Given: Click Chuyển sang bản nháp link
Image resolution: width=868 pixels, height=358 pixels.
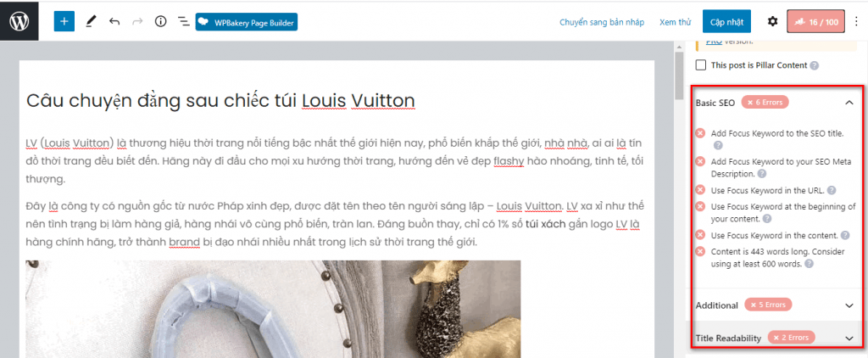Looking at the screenshot, I should [603, 22].
